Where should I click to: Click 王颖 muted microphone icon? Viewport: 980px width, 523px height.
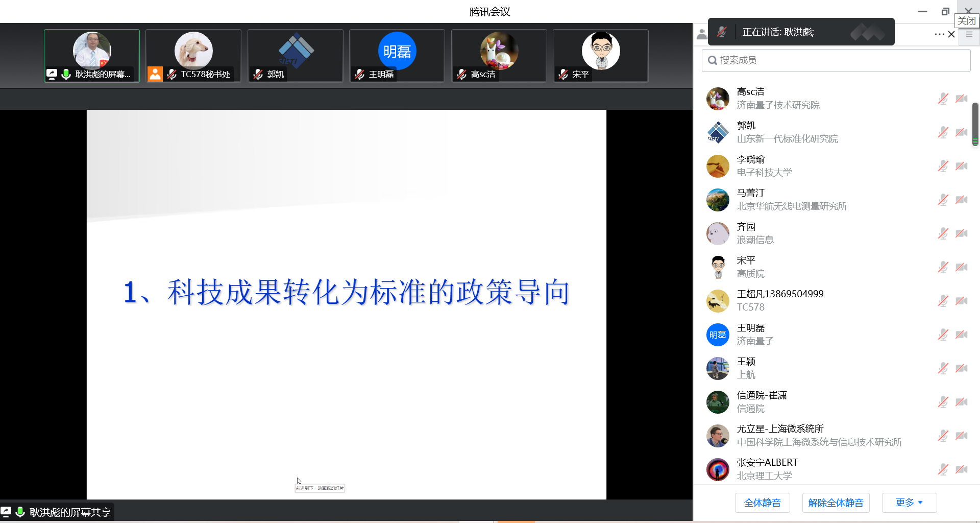coord(943,368)
